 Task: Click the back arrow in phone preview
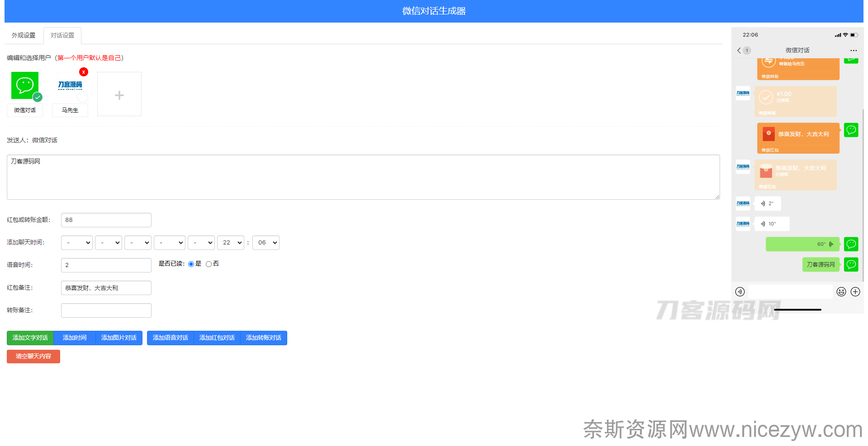(739, 50)
